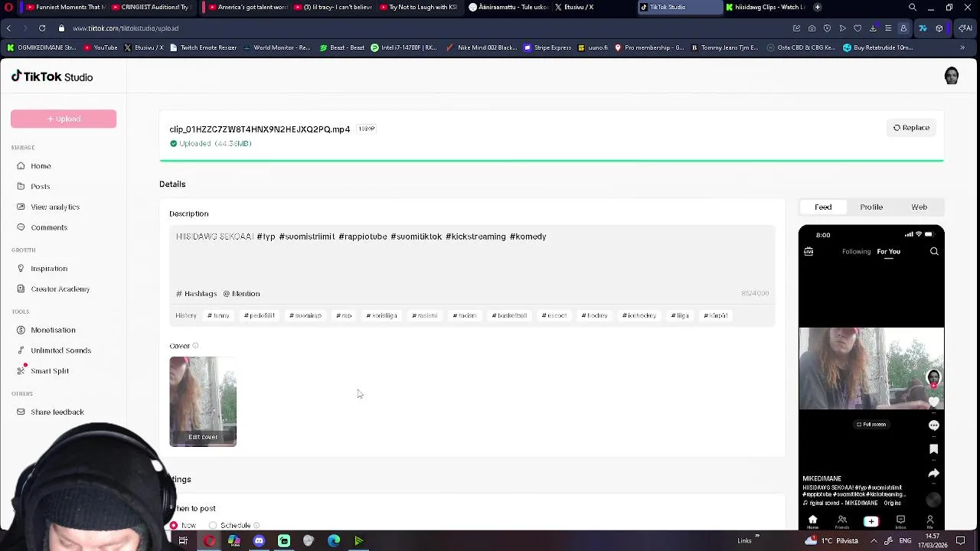Image resolution: width=980 pixels, height=551 pixels.
Task: Add the #kärpät hashtag from history
Action: [x=716, y=315]
